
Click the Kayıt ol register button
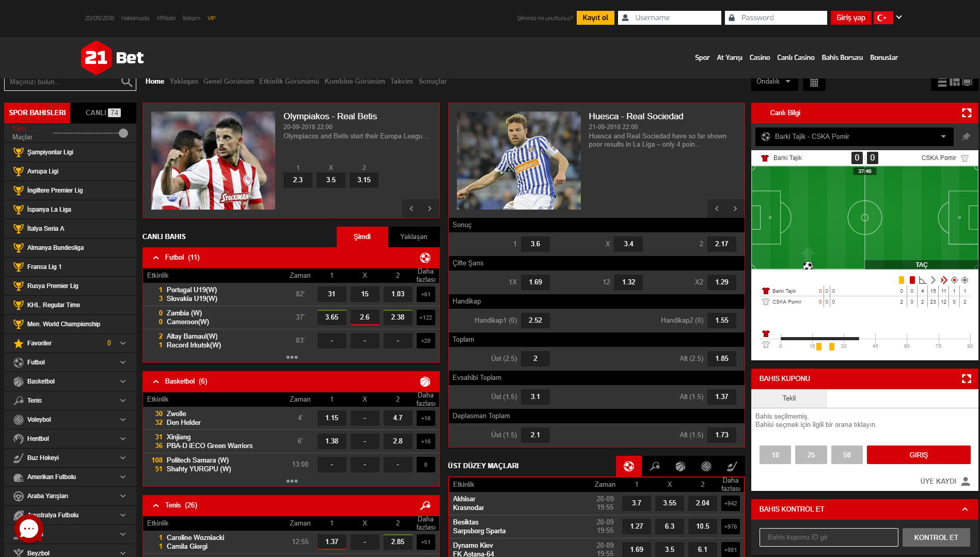coord(595,18)
